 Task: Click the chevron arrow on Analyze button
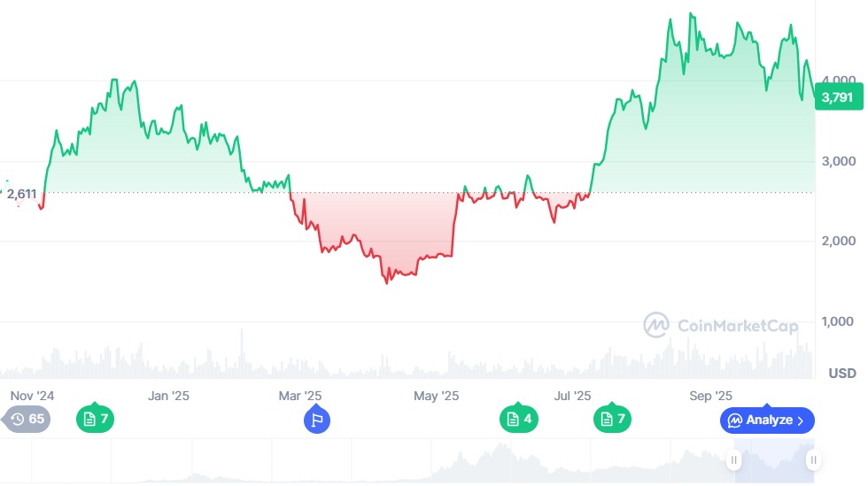[801, 420]
